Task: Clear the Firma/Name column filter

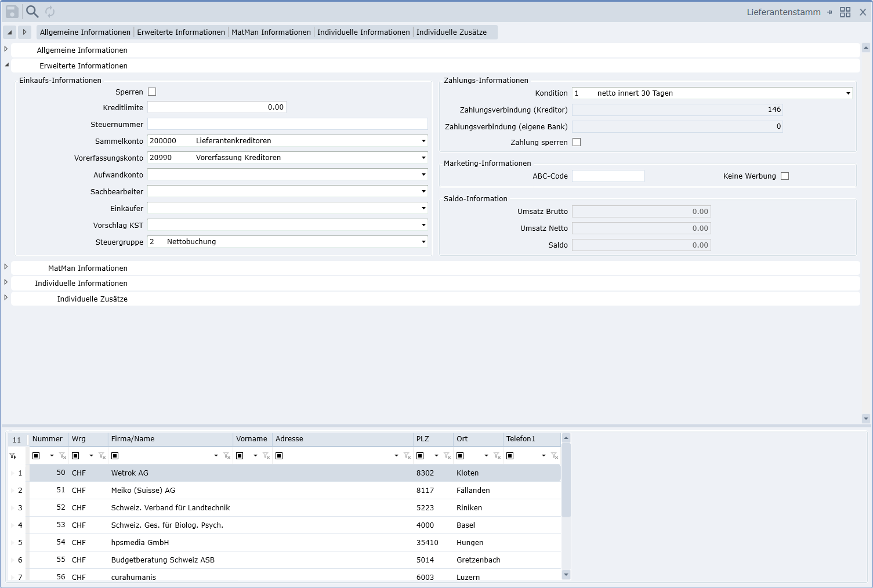Action: click(227, 456)
